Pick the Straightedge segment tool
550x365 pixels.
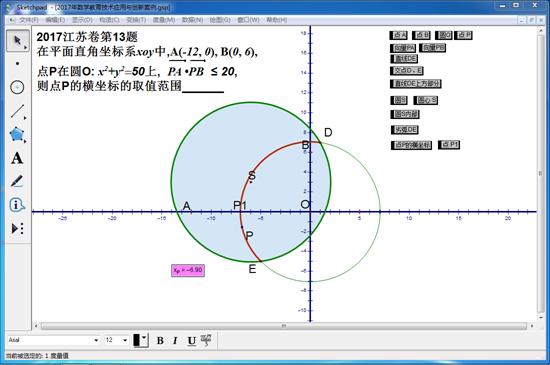point(17,111)
